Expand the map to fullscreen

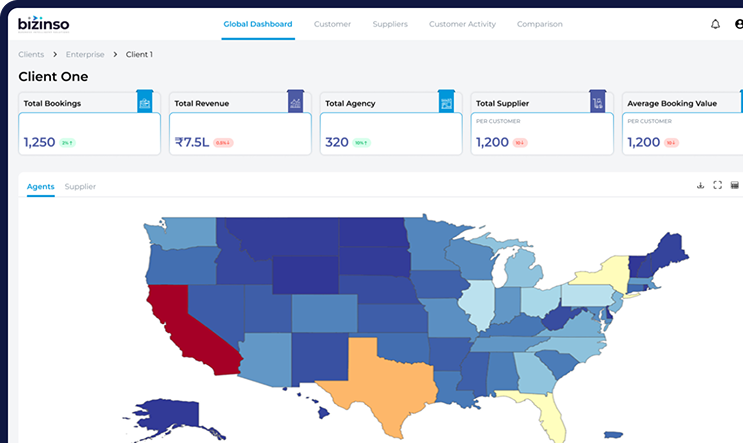click(717, 185)
